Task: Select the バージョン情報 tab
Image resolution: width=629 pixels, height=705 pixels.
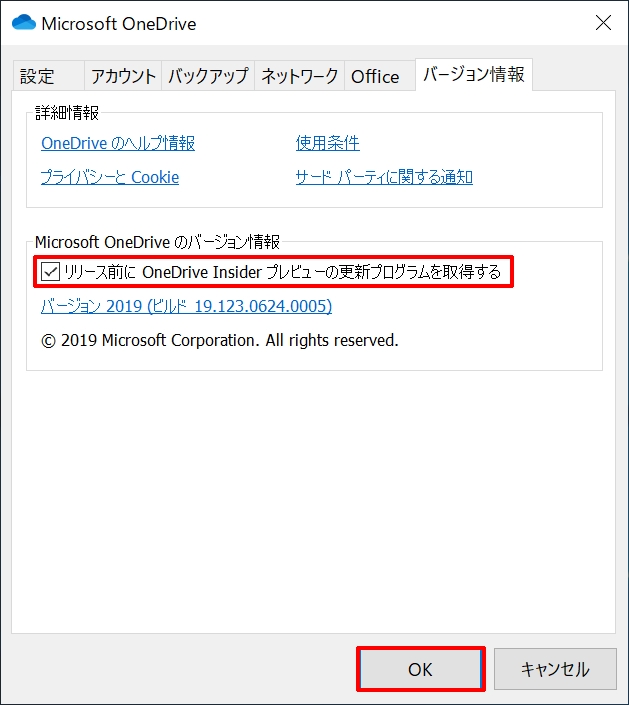Action: [x=474, y=75]
